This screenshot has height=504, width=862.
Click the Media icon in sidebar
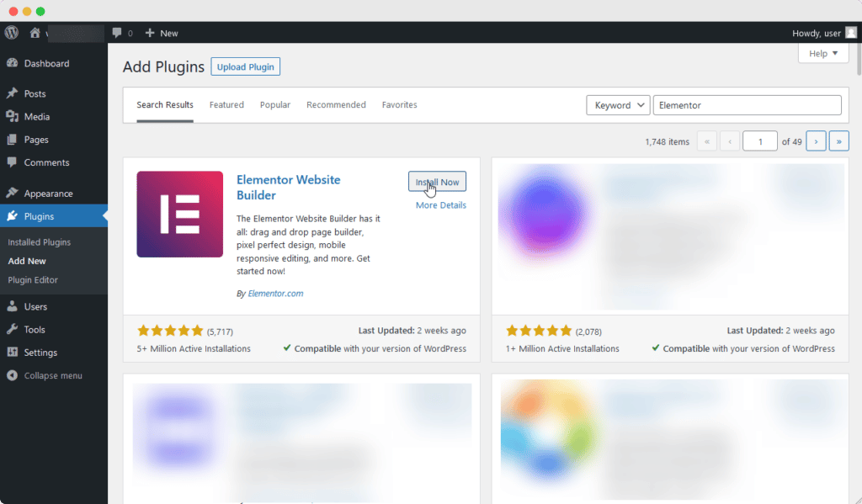12,116
